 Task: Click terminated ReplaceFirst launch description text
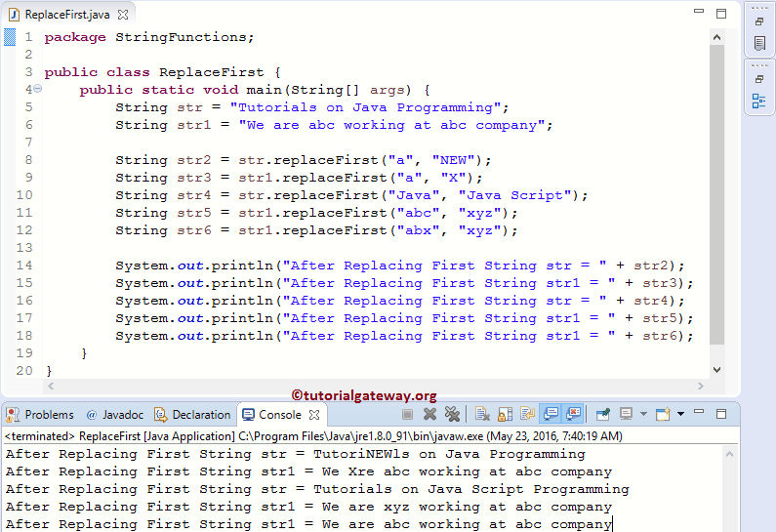313,436
